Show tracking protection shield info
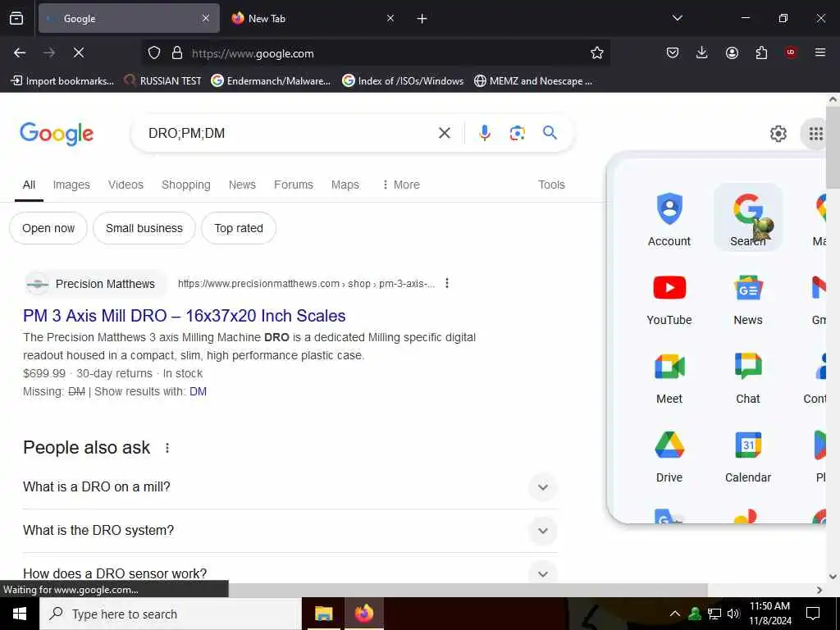Viewport: 840px width, 630px height. click(x=154, y=52)
